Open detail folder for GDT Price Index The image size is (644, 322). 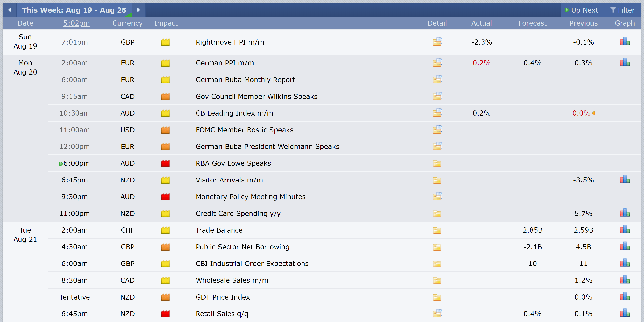(437, 298)
